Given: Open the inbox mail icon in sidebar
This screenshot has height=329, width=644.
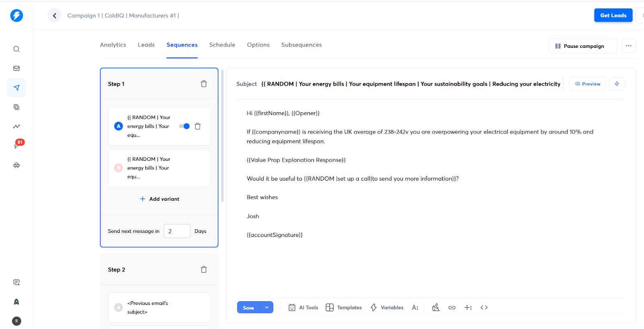Looking at the screenshot, I should 17,68.
